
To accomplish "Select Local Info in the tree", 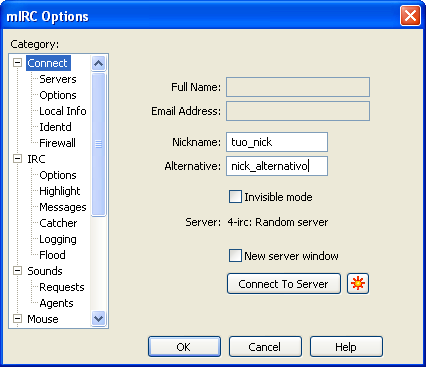I will pos(63,111).
